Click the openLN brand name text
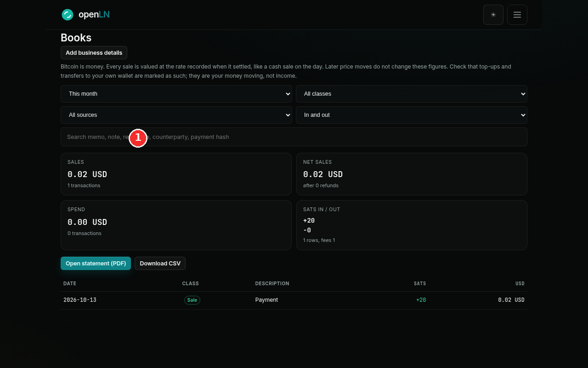This screenshot has width=588, height=368. (x=94, y=15)
